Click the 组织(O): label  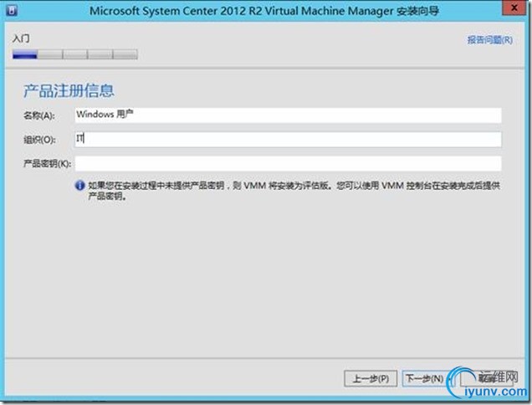39,140
